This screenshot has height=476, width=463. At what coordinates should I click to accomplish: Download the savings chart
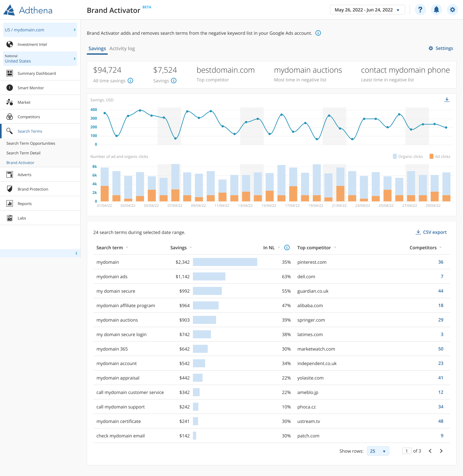(447, 100)
